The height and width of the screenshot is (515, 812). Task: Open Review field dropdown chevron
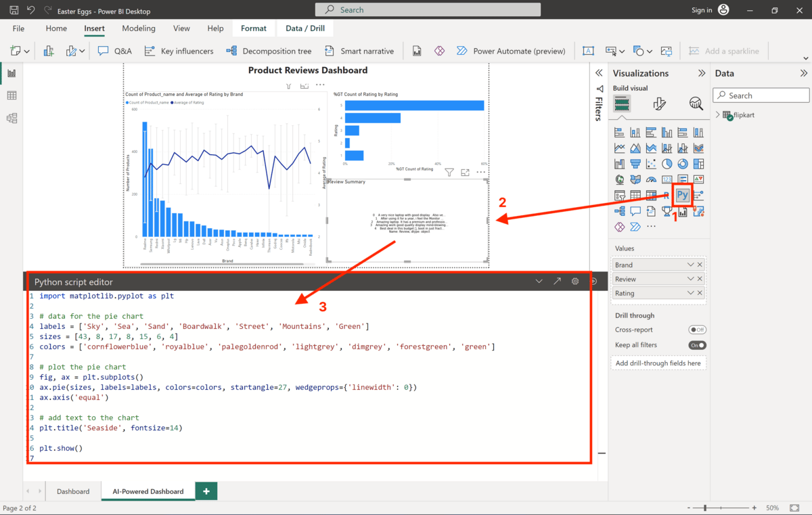(x=690, y=279)
